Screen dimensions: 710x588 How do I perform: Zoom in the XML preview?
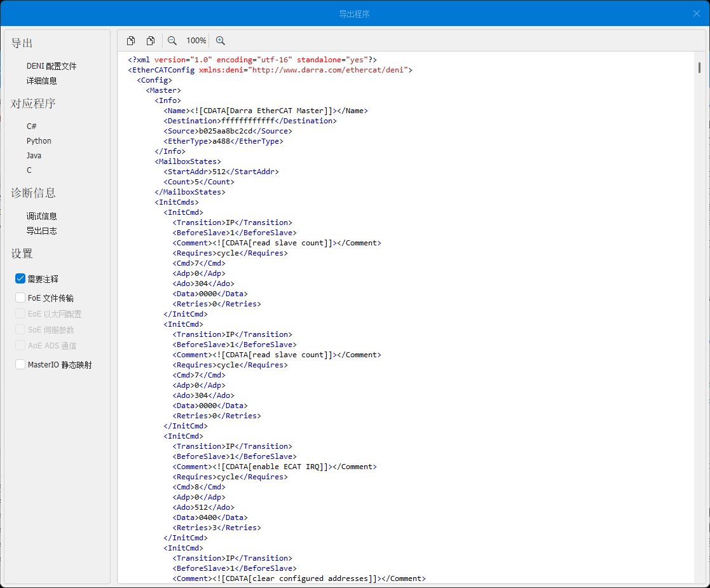(x=221, y=41)
